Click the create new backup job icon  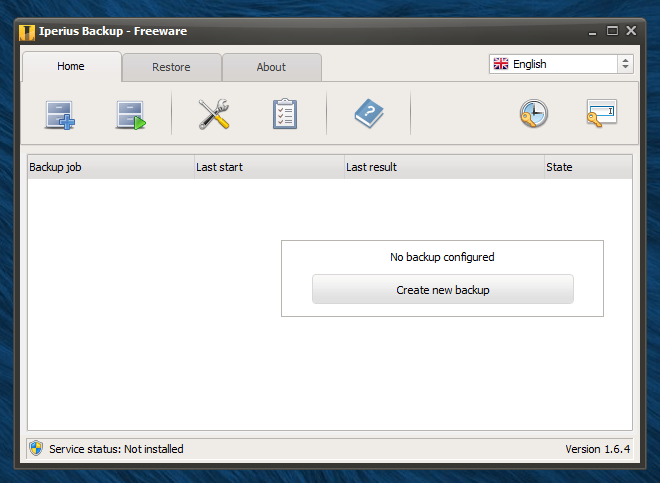pyautogui.click(x=60, y=115)
